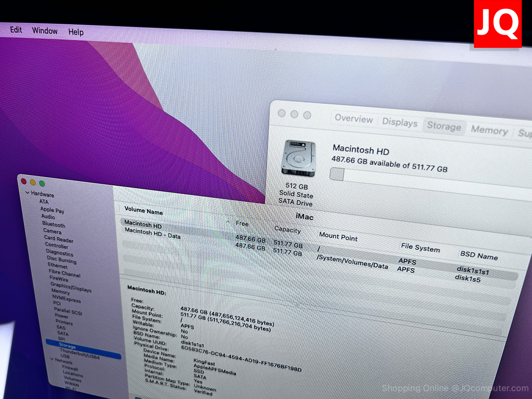The width and height of the screenshot is (532, 399).
Task: Select Camera in the sidebar
Action: point(52,231)
